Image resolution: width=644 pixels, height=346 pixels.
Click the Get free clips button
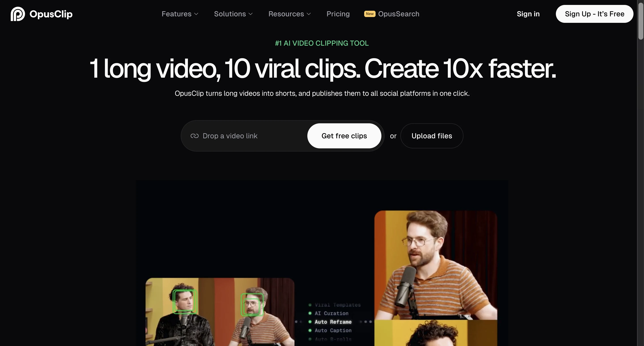[344, 136]
